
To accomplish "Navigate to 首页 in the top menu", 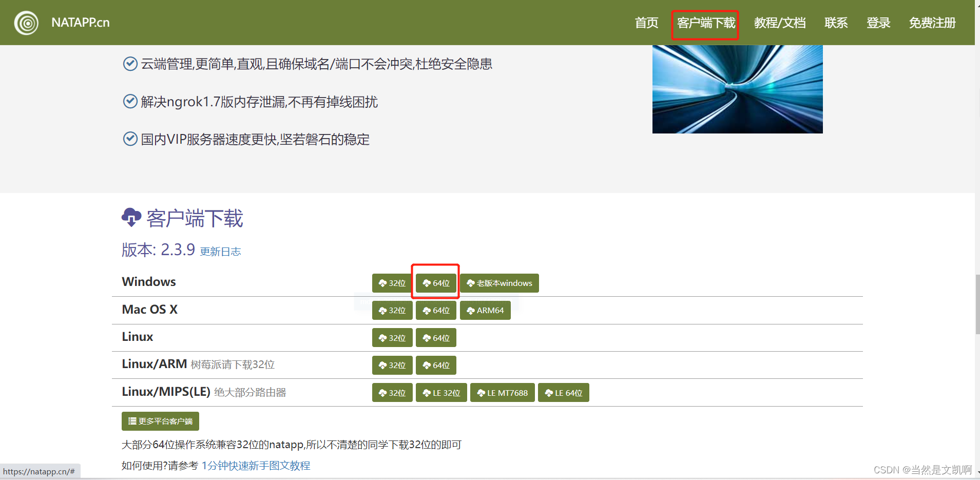I will pyautogui.click(x=646, y=23).
